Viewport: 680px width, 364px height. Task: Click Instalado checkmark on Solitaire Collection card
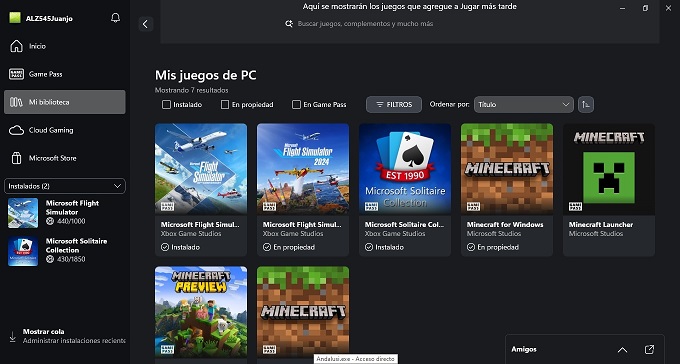(369, 247)
